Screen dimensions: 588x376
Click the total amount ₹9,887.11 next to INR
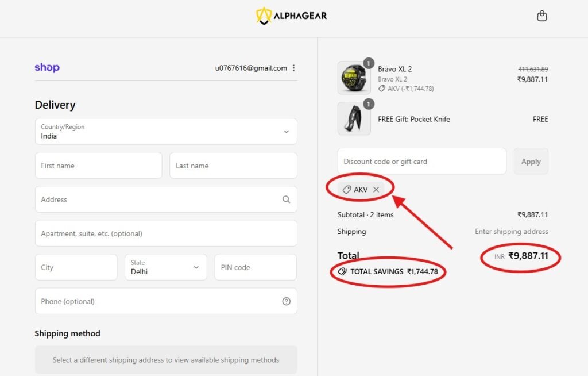(528, 256)
